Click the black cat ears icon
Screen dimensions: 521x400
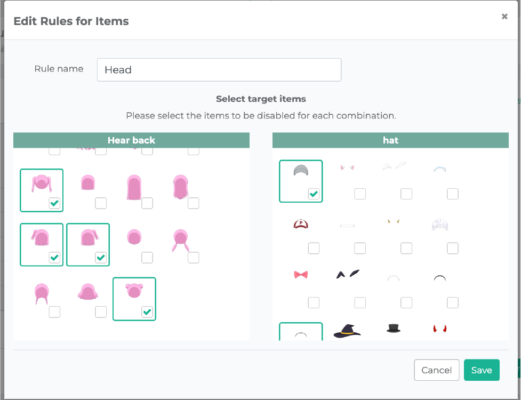click(x=347, y=274)
